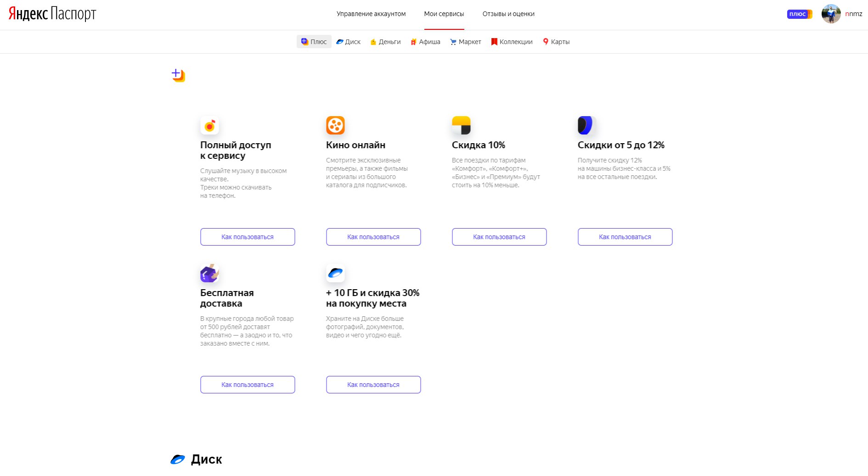
Task: Click the Беру delivery box icon
Action: [x=209, y=273]
